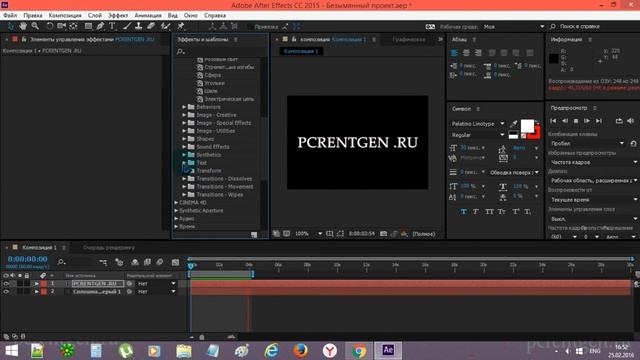Open the Файл menu

[x=10, y=15]
